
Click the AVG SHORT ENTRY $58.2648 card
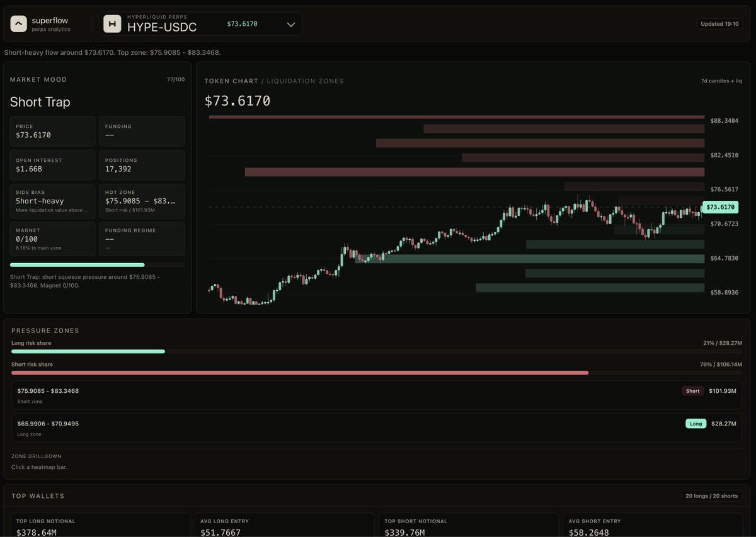654,525
